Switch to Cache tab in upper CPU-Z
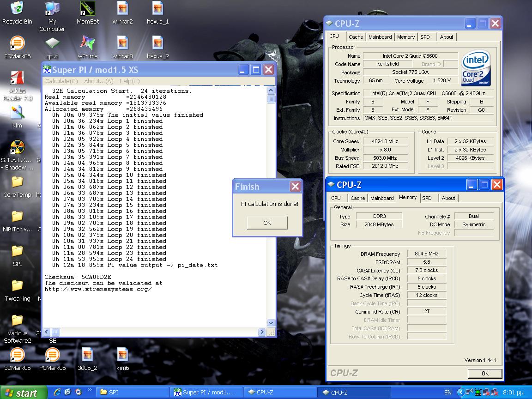532x399 pixels. (356, 37)
